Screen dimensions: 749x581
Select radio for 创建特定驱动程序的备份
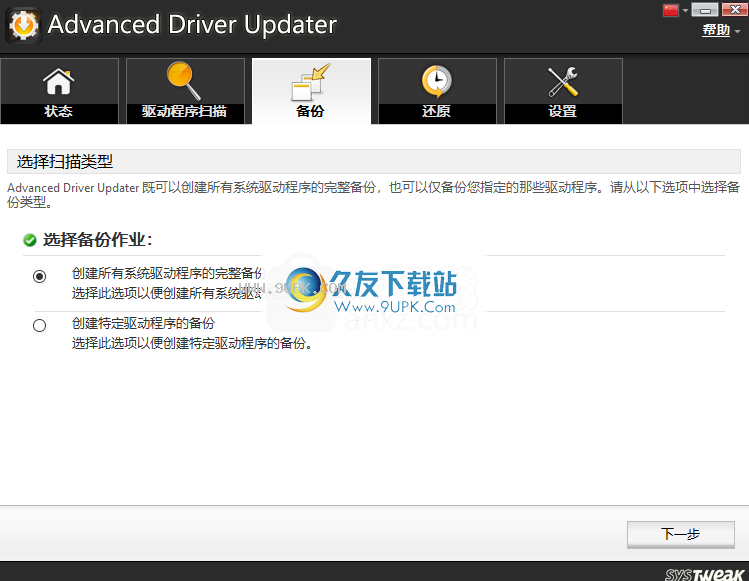(x=40, y=325)
